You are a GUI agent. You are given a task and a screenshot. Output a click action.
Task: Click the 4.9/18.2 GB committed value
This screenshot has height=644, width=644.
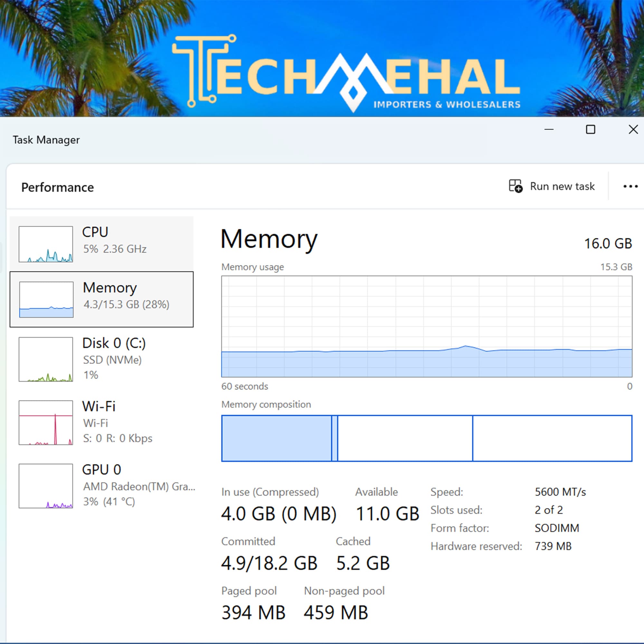pyautogui.click(x=269, y=563)
